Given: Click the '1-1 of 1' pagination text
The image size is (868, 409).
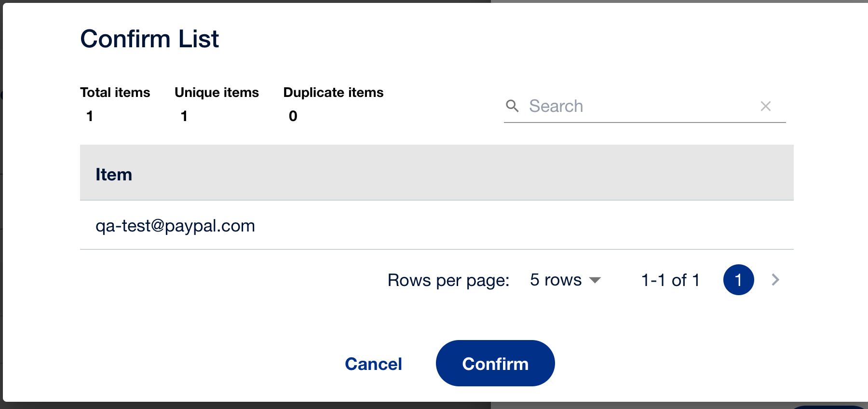Looking at the screenshot, I should click(670, 280).
